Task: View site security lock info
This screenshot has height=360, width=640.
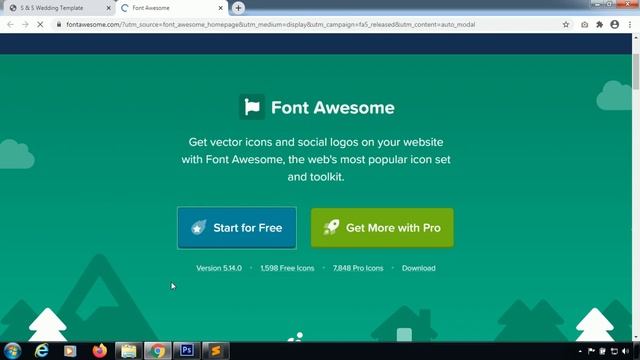Action: (59, 24)
